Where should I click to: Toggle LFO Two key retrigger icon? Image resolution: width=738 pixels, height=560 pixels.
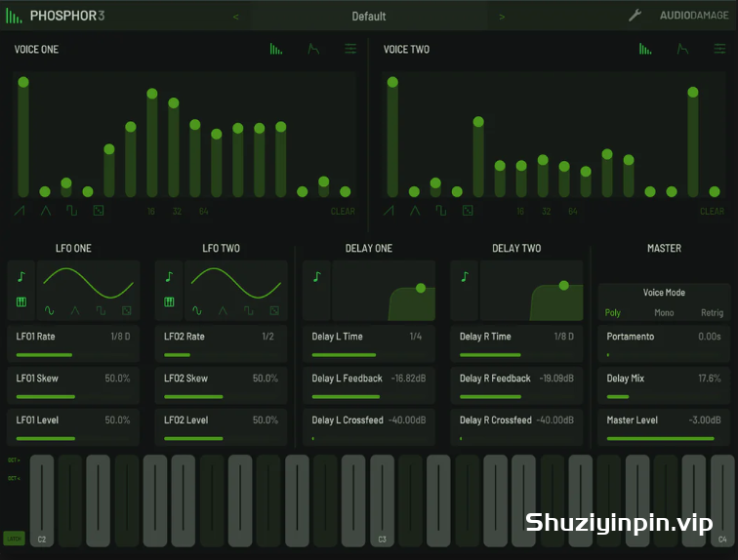[169, 301]
